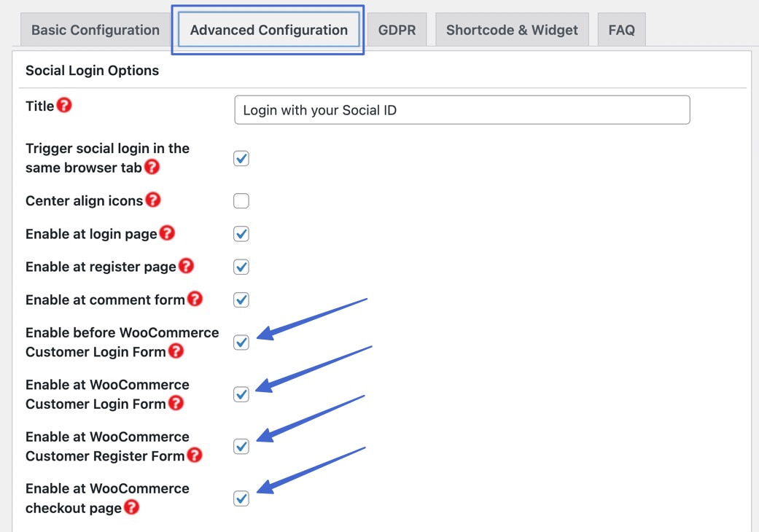Uncheck Trigger social login in same tab
This screenshot has width=759, height=532.
click(x=241, y=158)
